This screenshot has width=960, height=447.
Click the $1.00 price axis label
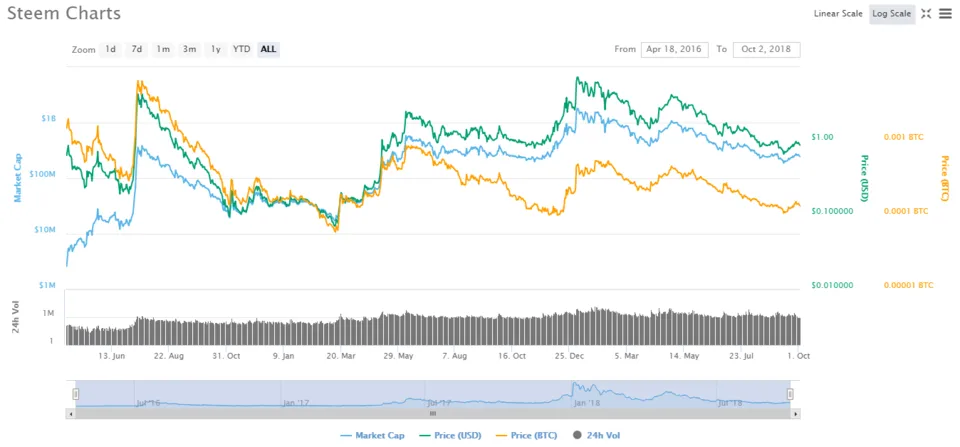pos(822,137)
